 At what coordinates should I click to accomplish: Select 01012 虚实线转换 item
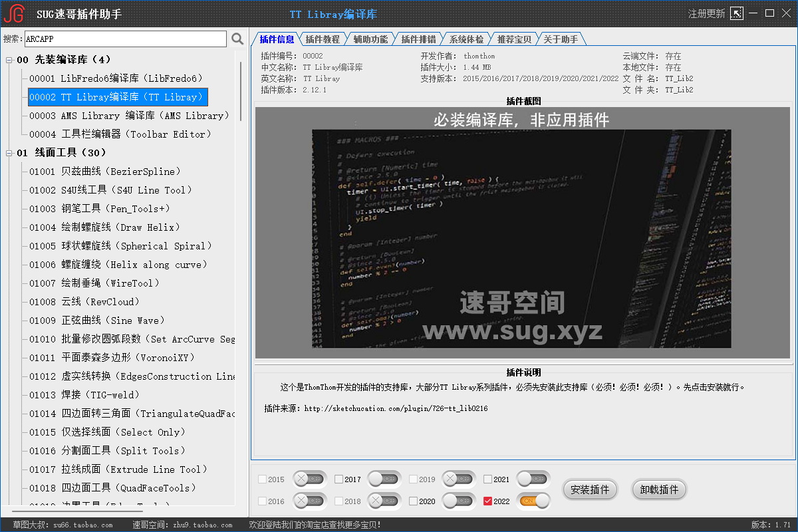click(x=132, y=376)
